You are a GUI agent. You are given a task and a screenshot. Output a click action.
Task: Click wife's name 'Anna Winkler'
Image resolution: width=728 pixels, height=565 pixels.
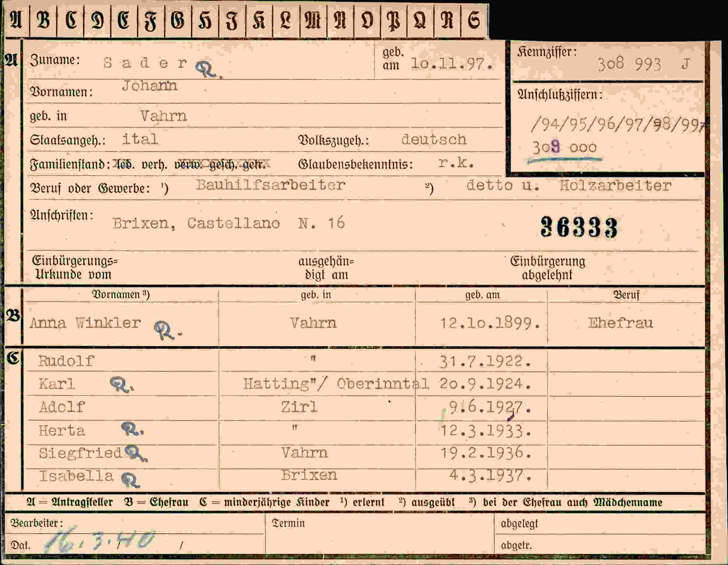coord(85,323)
